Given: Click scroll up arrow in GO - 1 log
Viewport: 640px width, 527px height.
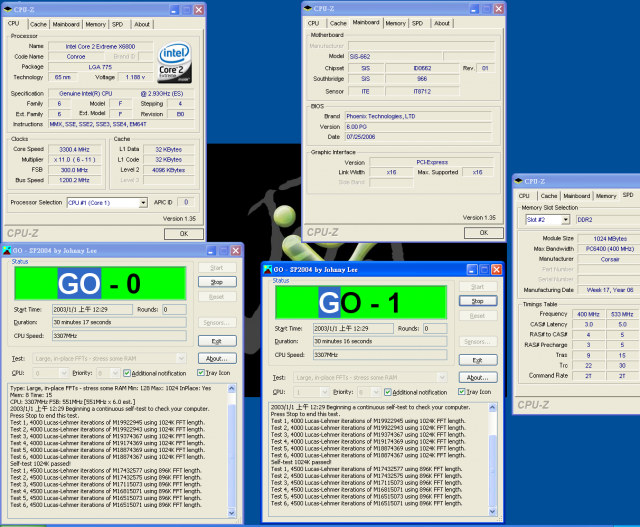Looking at the screenshot, I should [493, 408].
